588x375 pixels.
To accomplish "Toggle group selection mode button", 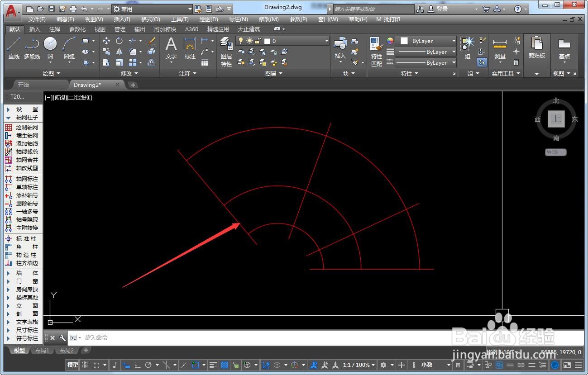I will point(482,63).
